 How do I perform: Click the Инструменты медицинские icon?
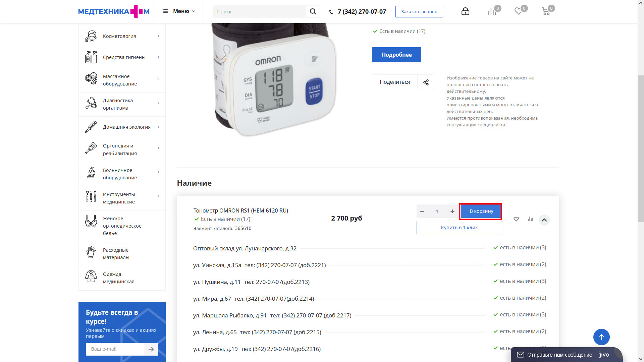click(91, 196)
